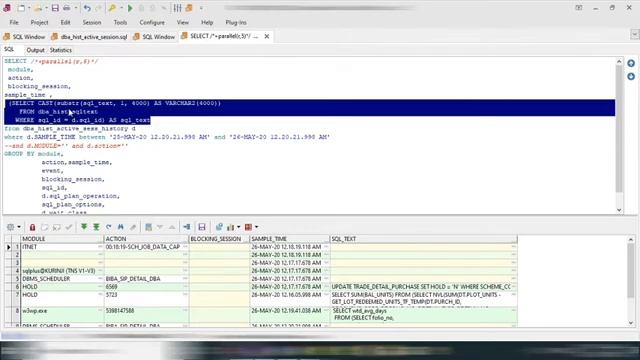Click the export results icon beside chart button
The width and height of the screenshot is (640, 360).
coord(219,227)
